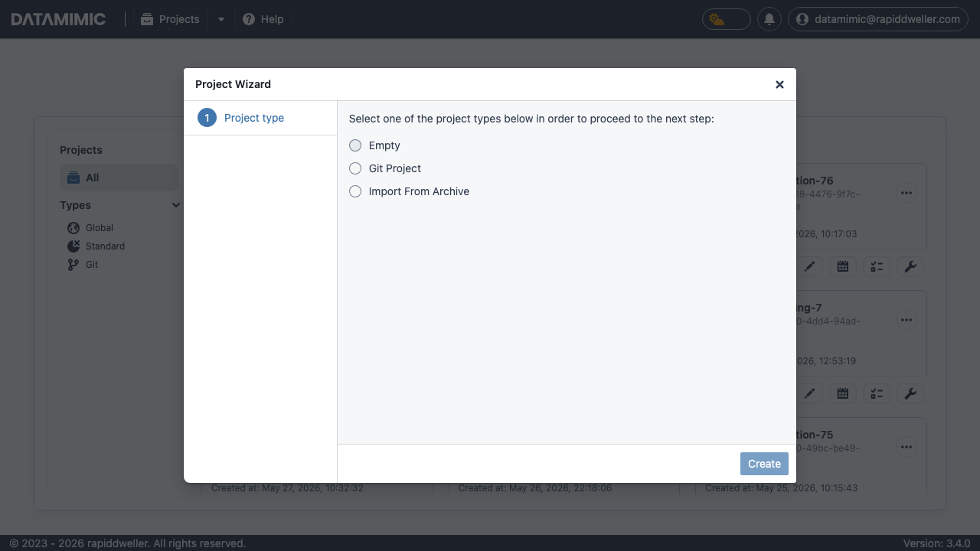Toggle the light/dark theme switch
This screenshot has width=980, height=551.
[726, 19]
